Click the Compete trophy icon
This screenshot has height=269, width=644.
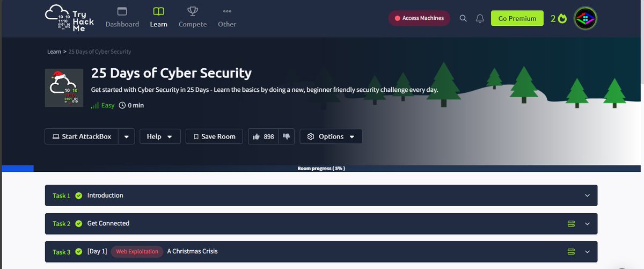click(x=193, y=11)
